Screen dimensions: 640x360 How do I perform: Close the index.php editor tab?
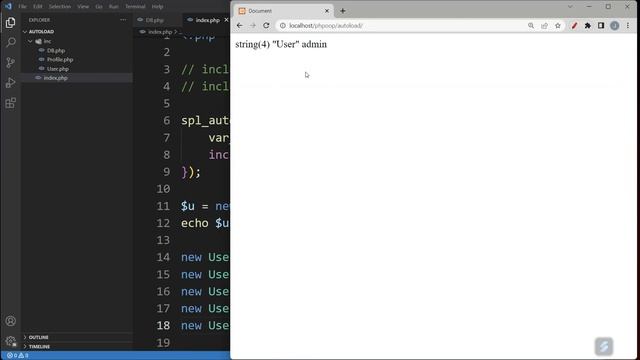coord(226,20)
